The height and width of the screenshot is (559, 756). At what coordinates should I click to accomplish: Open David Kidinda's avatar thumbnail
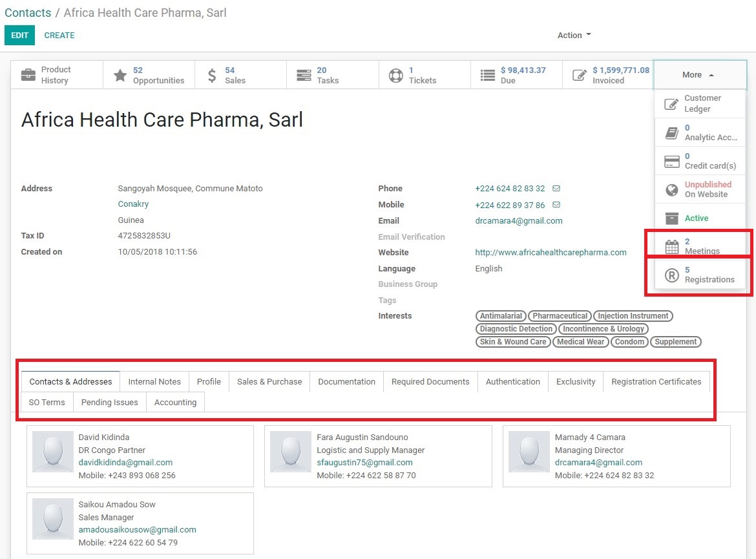pyautogui.click(x=52, y=452)
